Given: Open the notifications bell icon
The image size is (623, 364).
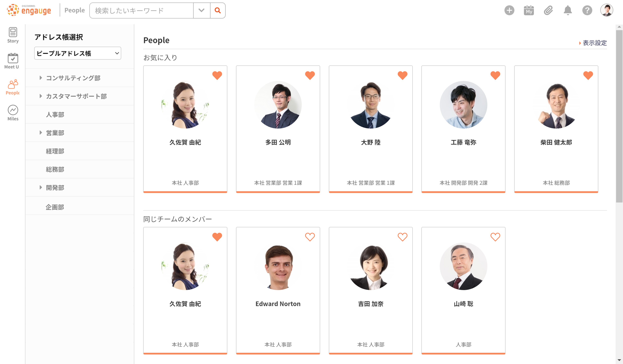Looking at the screenshot, I should pos(568,10).
